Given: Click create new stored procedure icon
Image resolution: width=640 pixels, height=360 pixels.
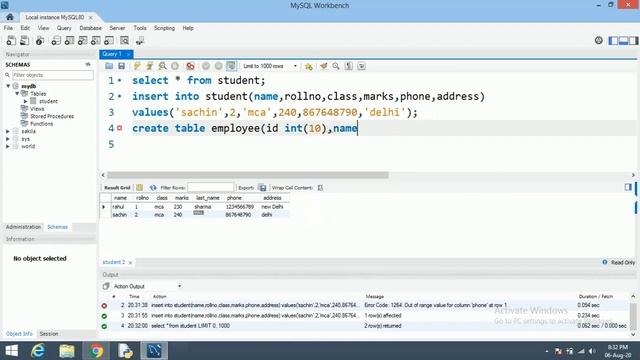Looking at the screenshot, I should pos(96,40).
